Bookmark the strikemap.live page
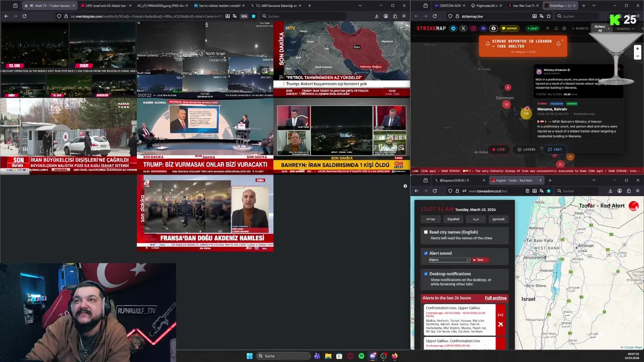 point(549,16)
